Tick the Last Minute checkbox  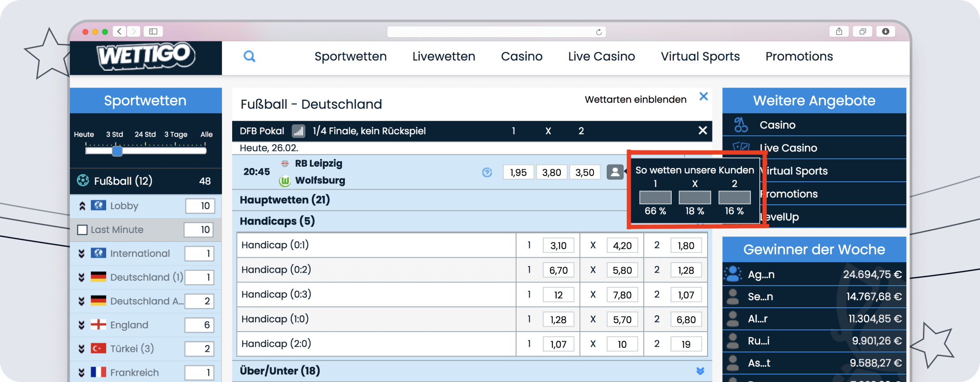(82, 230)
